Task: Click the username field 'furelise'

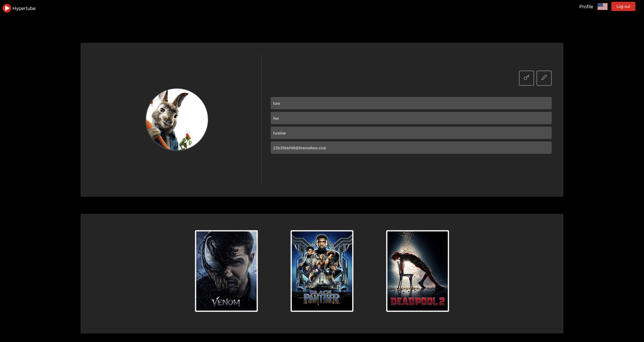Action: (x=411, y=133)
